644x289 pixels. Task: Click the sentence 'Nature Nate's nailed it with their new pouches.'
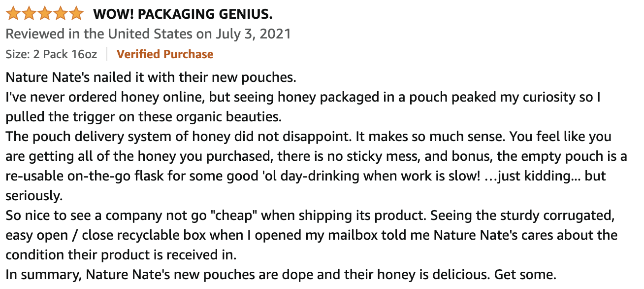point(151,78)
